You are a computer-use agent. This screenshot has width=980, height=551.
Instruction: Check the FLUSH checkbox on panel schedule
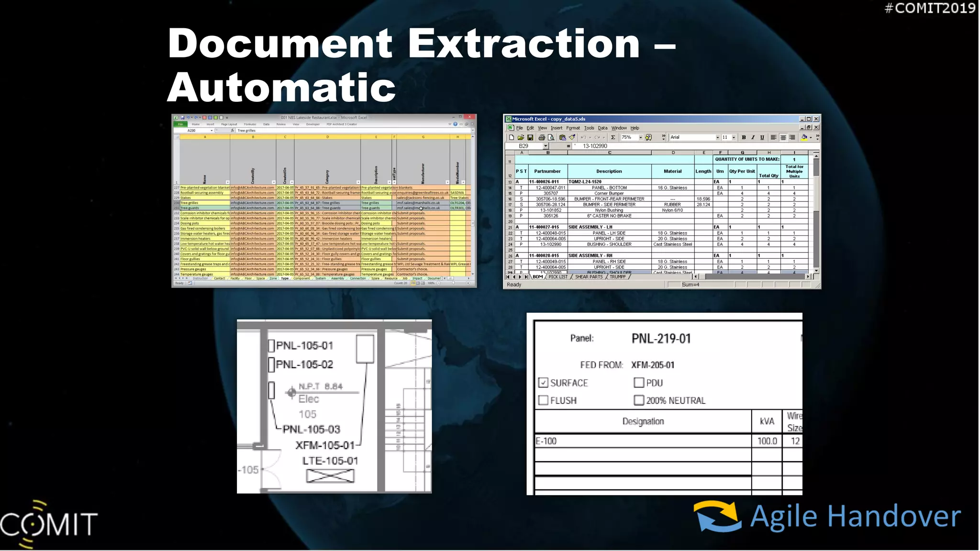click(543, 400)
